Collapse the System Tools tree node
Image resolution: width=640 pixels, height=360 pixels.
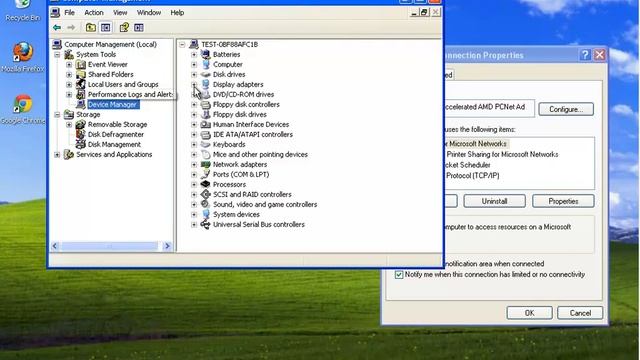coord(58,55)
